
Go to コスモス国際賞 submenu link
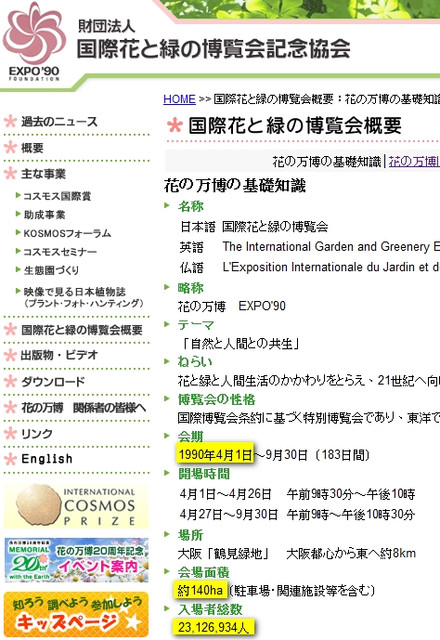57,196
